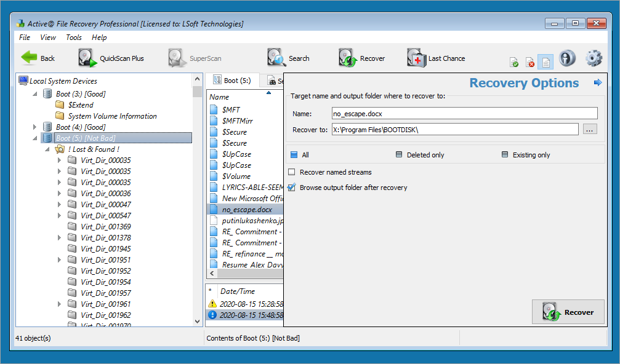The width and height of the screenshot is (620, 364).
Task: Click the big Recover button in options
Action: (x=568, y=312)
